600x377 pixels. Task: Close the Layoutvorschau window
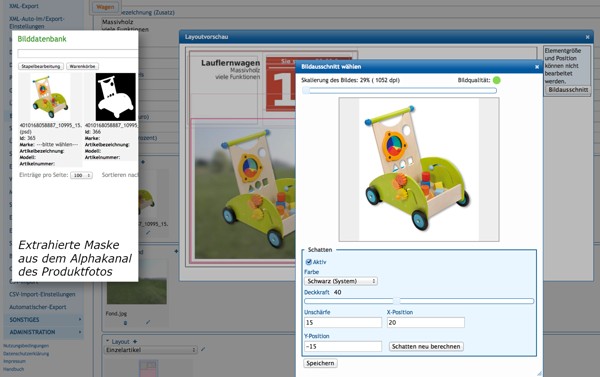coord(587,37)
